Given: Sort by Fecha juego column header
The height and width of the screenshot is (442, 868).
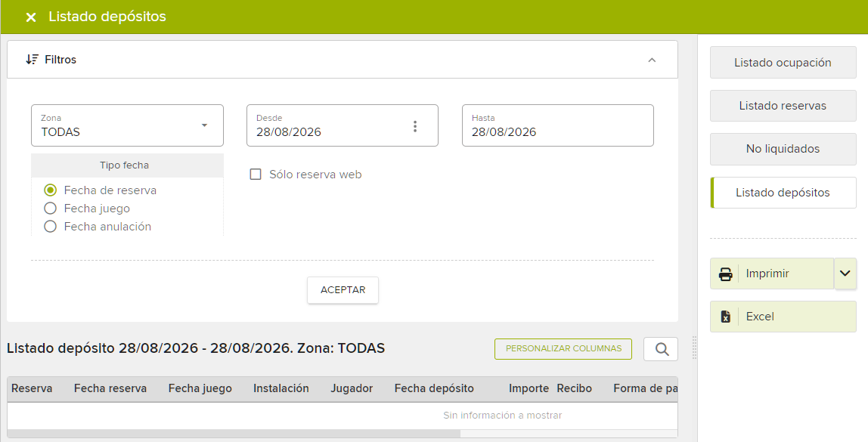Looking at the screenshot, I should point(200,388).
